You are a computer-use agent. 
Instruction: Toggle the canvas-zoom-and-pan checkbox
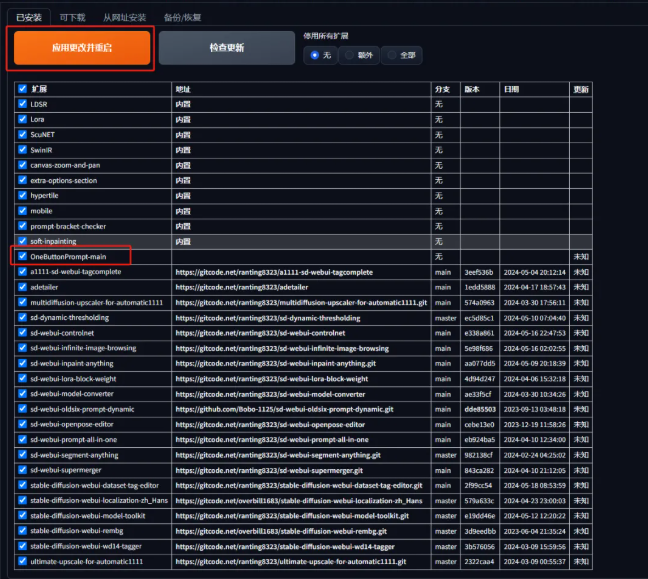point(22,165)
